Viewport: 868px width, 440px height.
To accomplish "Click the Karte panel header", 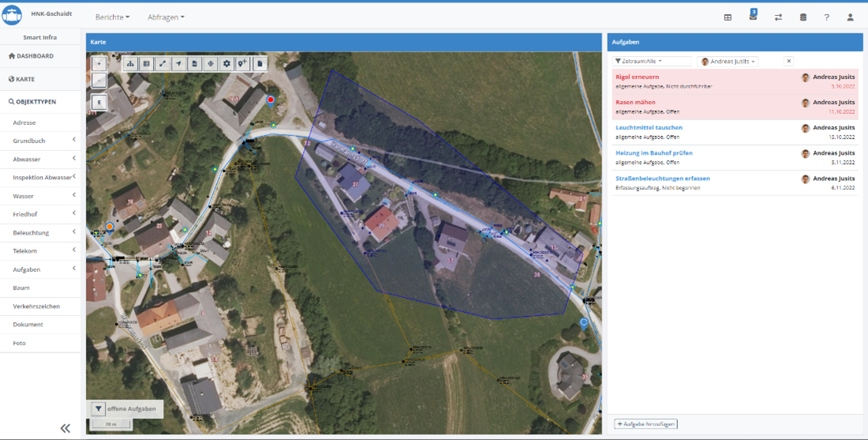I will pyautogui.click(x=344, y=42).
